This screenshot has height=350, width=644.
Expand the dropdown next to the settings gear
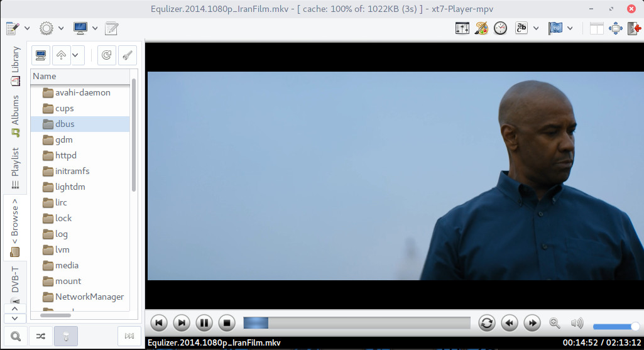pos(61,28)
